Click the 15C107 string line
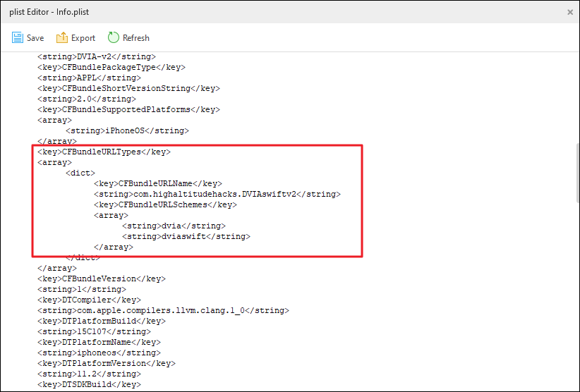Image resolution: width=580 pixels, height=392 pixels. 94,332
